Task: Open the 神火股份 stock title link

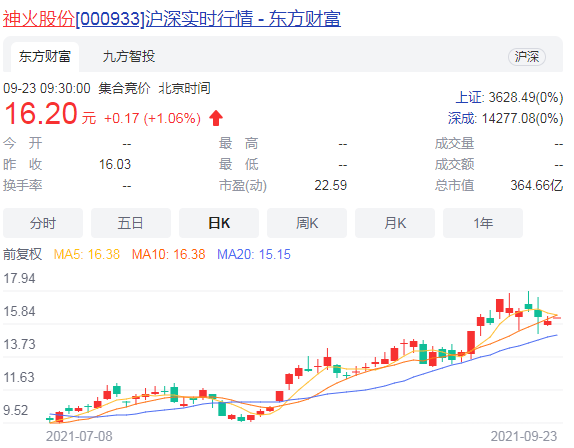Action: [x=172, y=18]
